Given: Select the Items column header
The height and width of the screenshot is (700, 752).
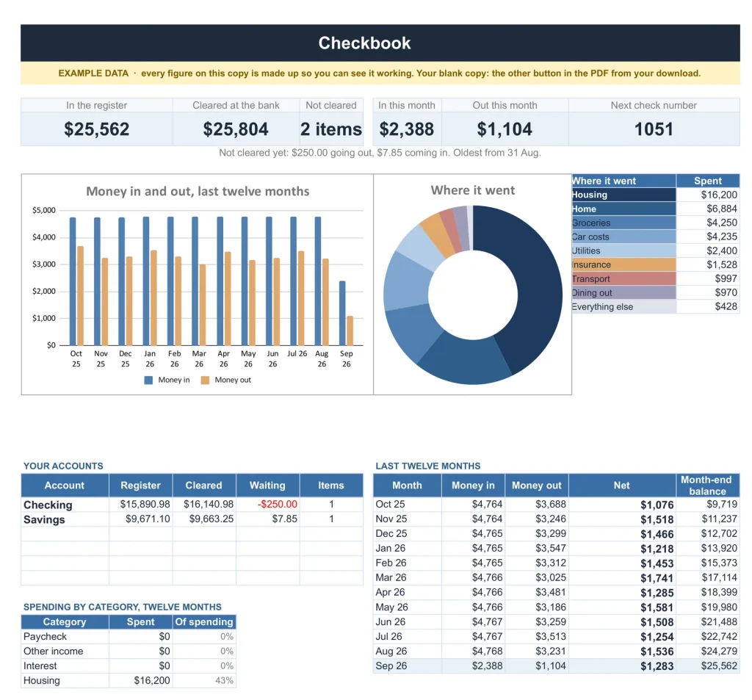Looking at the screenshot, I should [331, 485].
